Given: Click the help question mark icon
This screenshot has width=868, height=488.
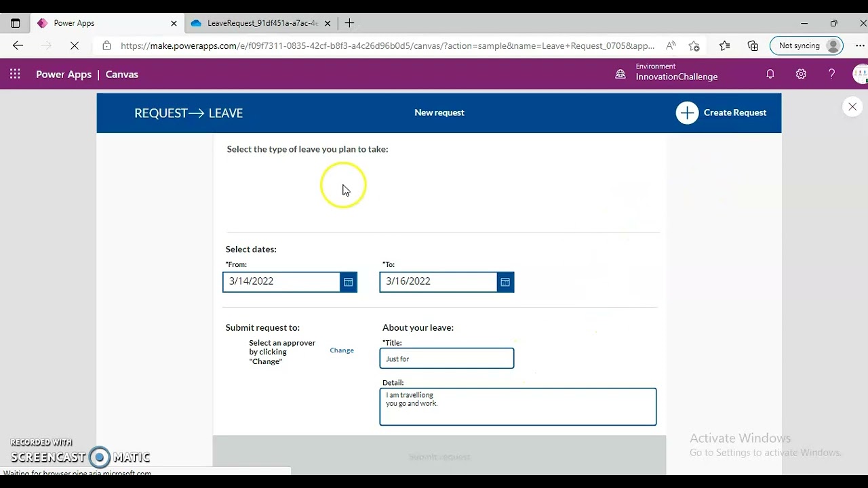Looking at the screenshot, I should coord(832,74).
